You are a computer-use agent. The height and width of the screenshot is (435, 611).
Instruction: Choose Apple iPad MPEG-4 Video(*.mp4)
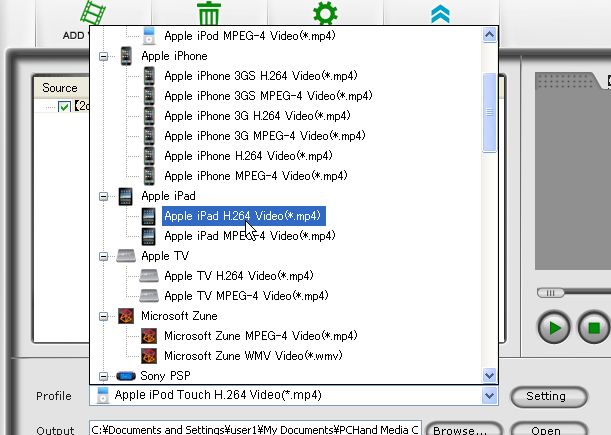(x=250, y=236)
